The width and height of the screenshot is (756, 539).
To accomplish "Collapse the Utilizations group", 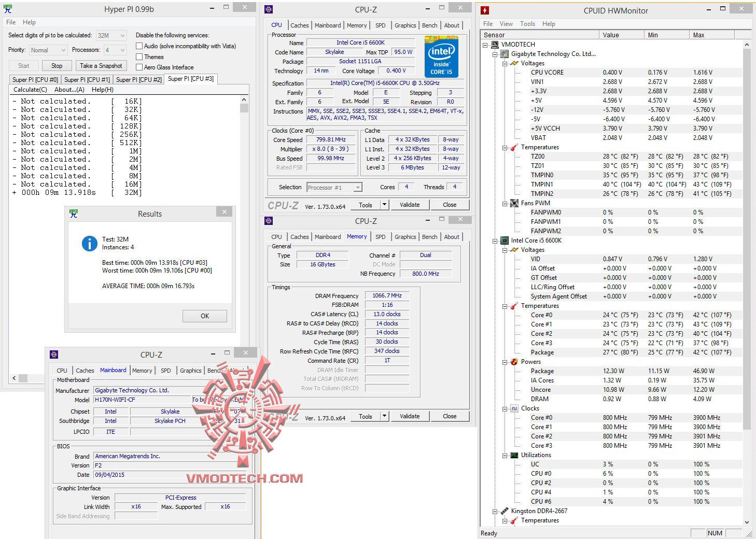I will 505,455.
